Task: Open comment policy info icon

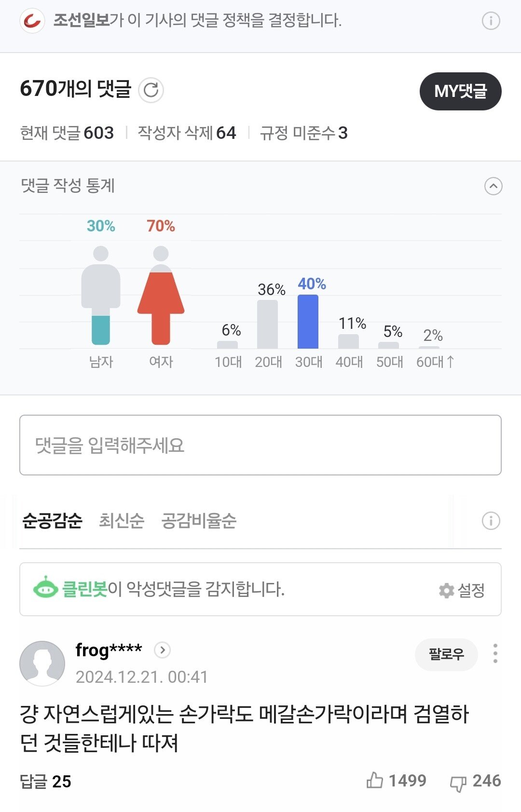Action: [x=491, y=21]
